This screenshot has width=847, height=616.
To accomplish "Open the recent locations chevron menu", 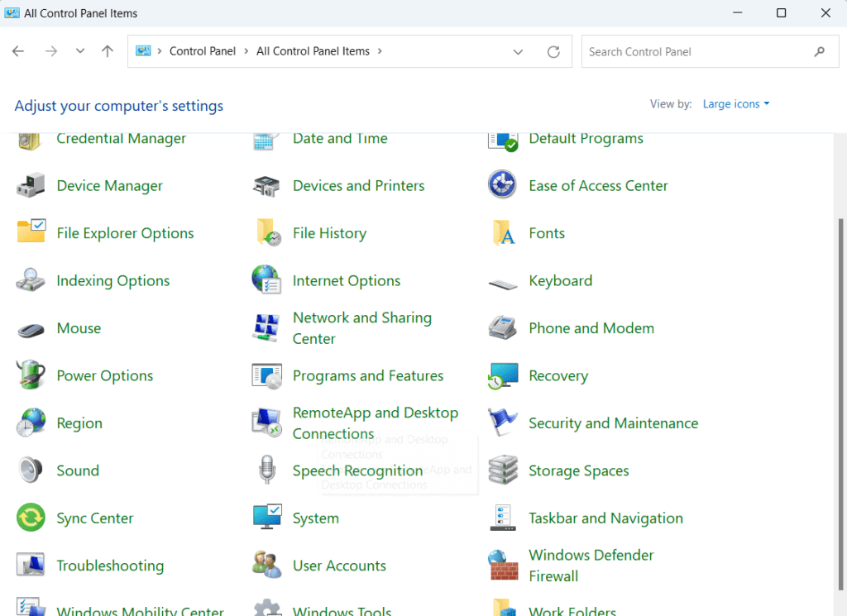I will coord(80,50).
